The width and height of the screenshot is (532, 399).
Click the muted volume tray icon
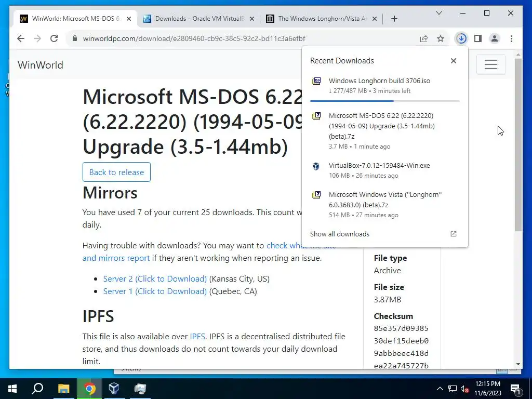465,389
